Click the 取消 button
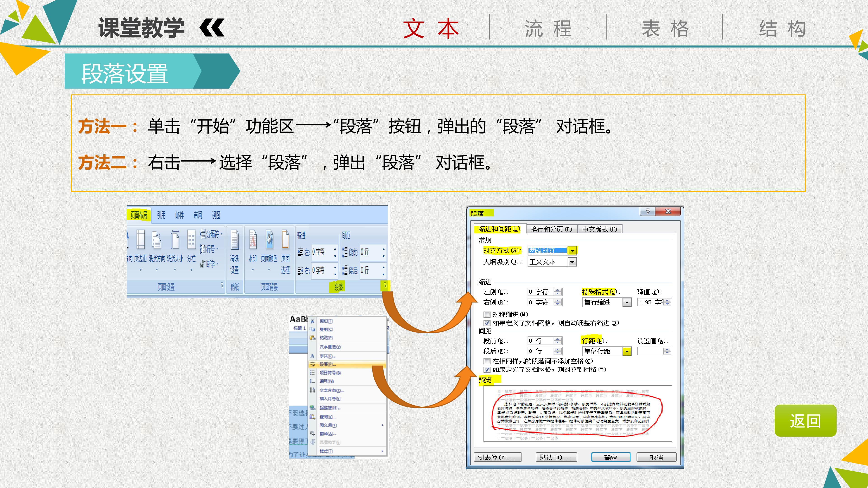The height and width of the screenshot is (488, 868). click(x=656, y=457)
